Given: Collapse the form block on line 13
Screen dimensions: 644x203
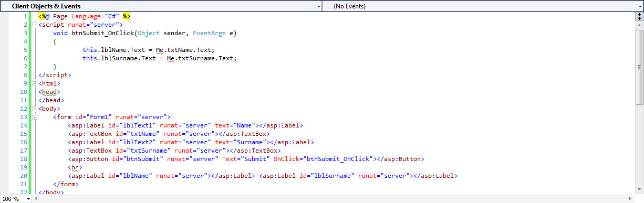Looking at the screenshot, I should tap(35, 117).
